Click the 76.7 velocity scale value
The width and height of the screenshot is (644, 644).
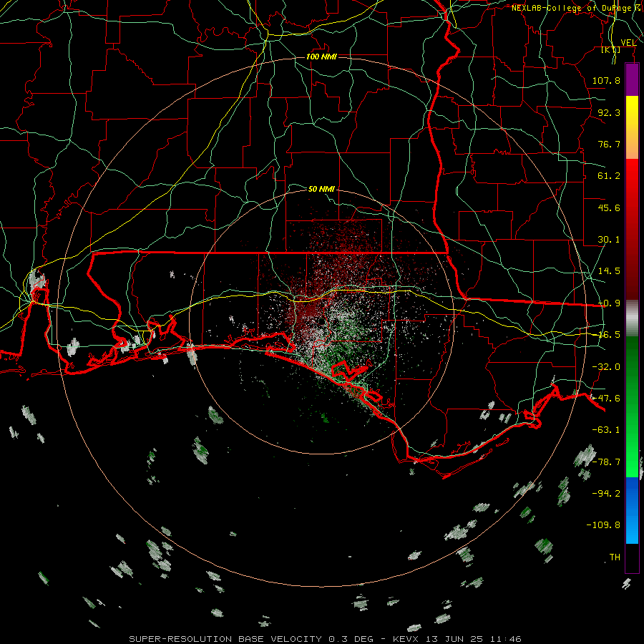click(609, 144)
